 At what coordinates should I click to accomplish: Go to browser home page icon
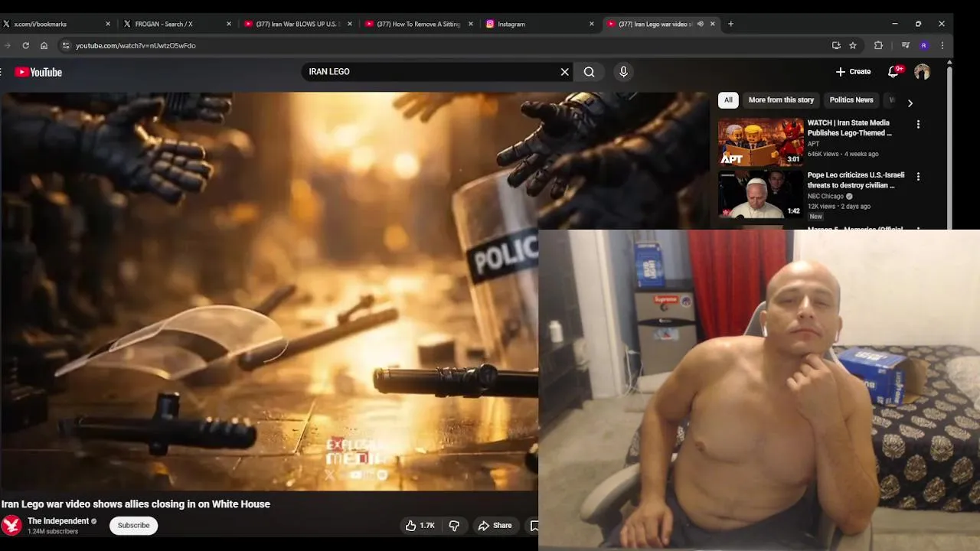coord(44,45)
